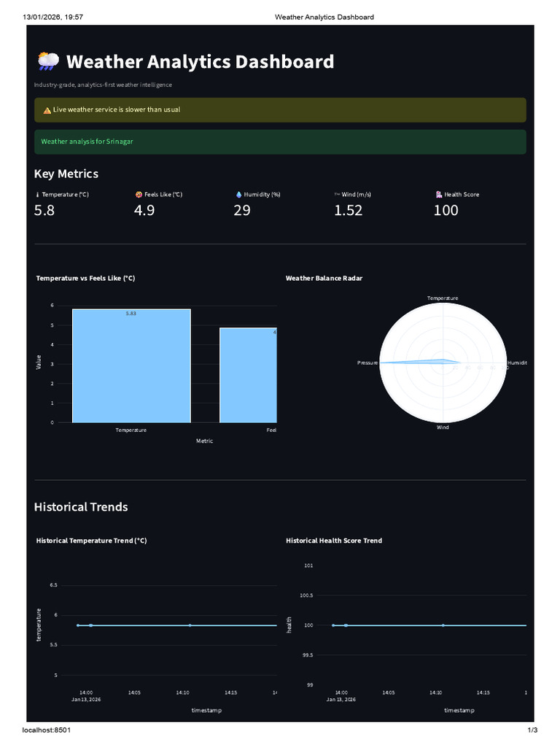This screenshot has width=560, height=747.
Task: Click the wind icon next to Wind (m/s)
Action: 337,194
